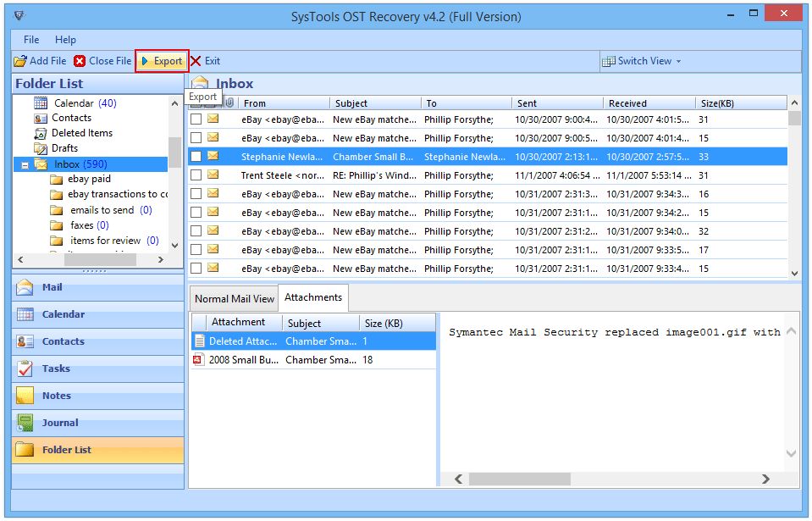Click the Export button in toolbar

[x=162, y=61]
